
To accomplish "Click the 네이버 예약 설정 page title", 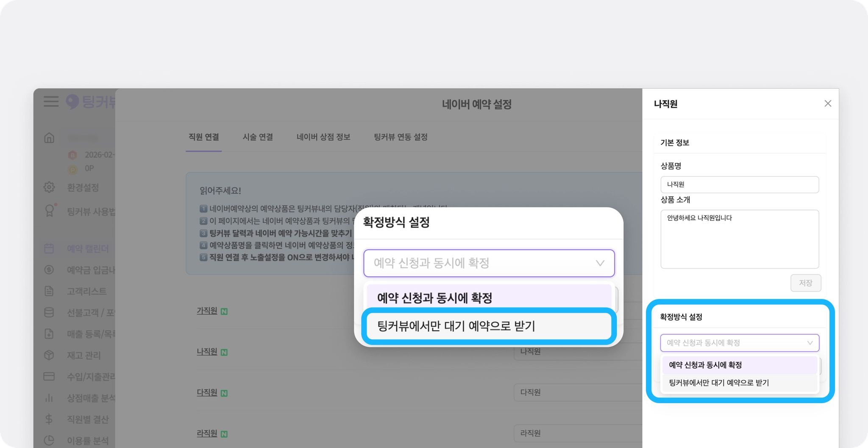I will [477, 104].
